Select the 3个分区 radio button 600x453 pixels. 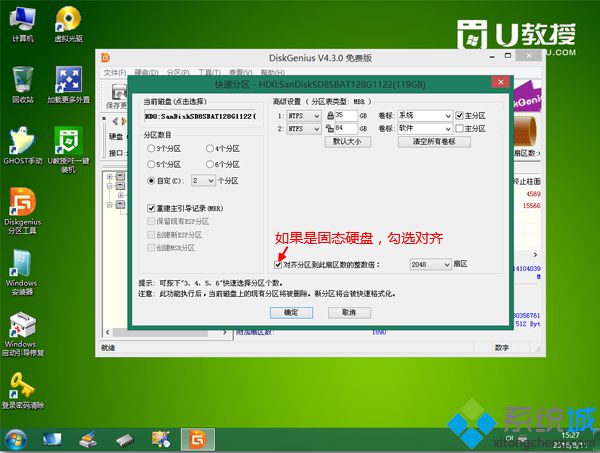coord(151,148)
